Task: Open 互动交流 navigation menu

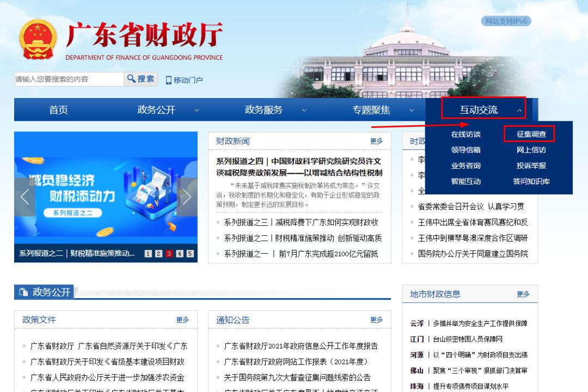Action: (479, 109)
